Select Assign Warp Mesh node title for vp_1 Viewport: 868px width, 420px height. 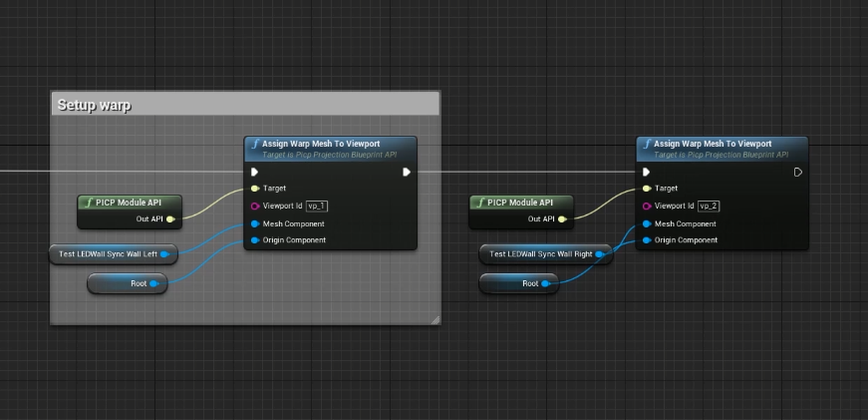(x=321, y=144)
